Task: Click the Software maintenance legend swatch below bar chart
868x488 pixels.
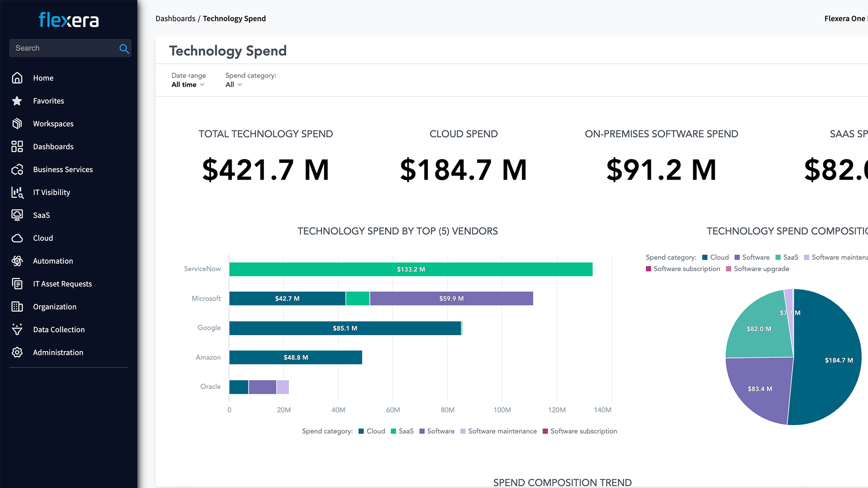Action: (463, 431)
